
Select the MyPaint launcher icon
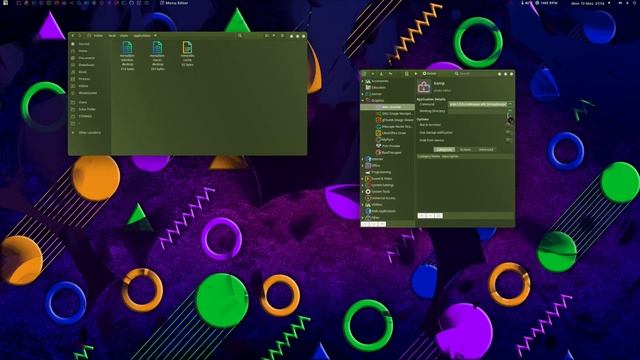click(x=378, y=140)
